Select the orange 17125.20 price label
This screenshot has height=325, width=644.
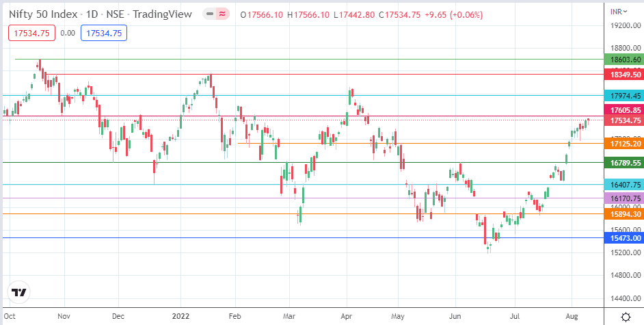624,144
